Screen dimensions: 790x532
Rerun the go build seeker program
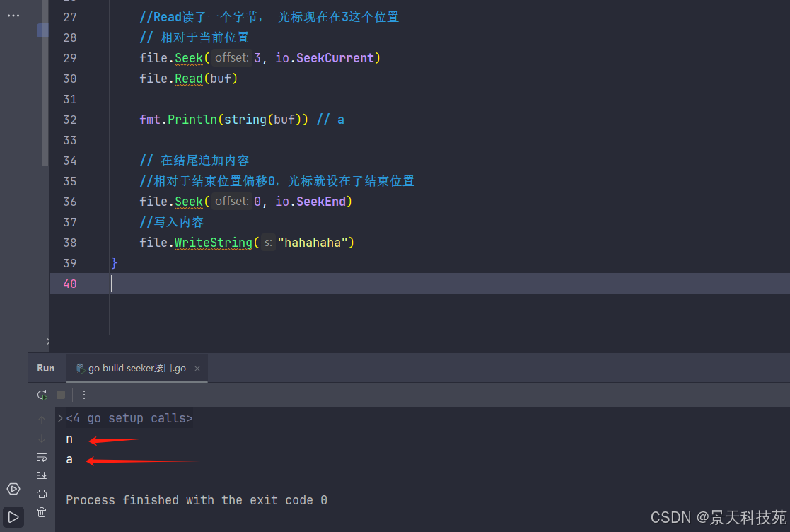pyautogui.click(x=42, y=395)
